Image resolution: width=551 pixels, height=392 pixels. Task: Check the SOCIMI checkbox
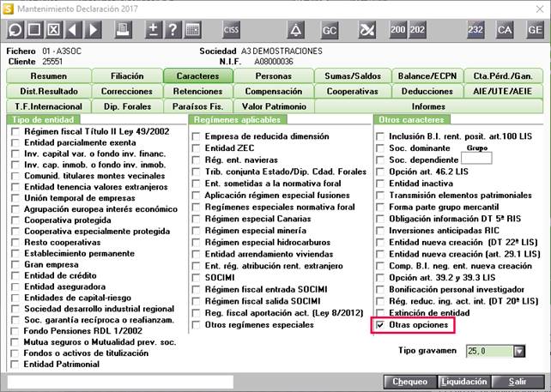tap(196, 278)
